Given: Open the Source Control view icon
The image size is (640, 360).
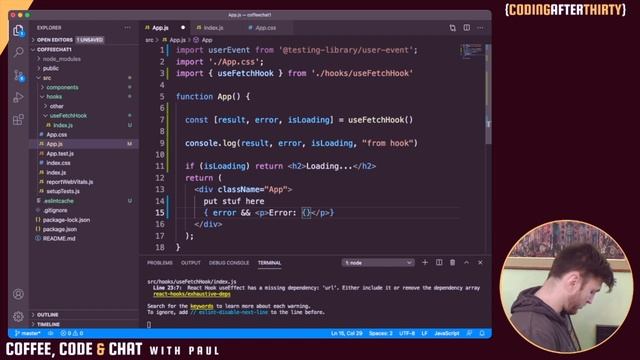Looking at the screenshot, I should tap(18, 75).
